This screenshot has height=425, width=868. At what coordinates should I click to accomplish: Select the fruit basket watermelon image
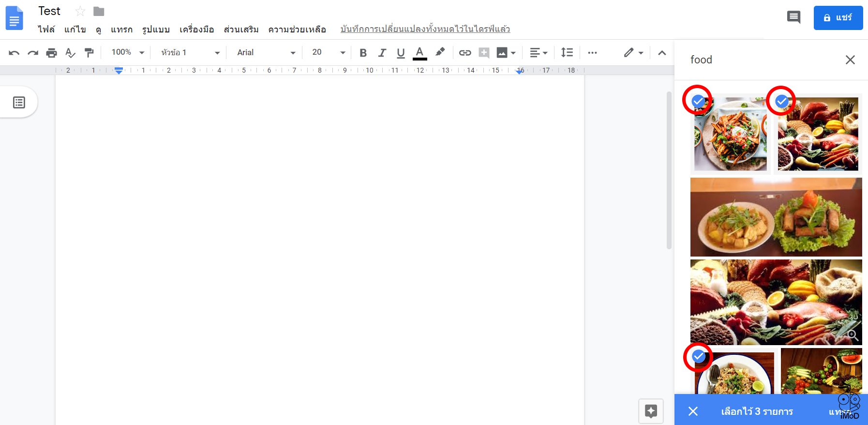(821, 371)
